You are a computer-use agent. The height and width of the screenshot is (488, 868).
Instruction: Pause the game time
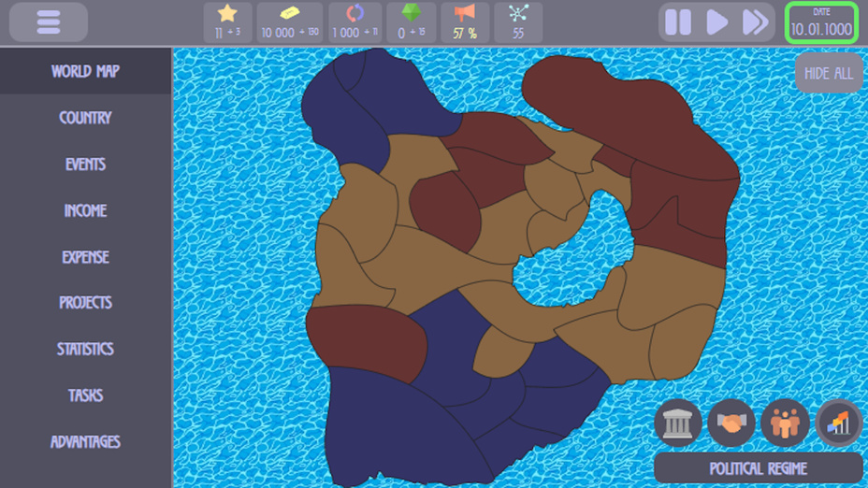pyautogui.click(x=678, y=22)
